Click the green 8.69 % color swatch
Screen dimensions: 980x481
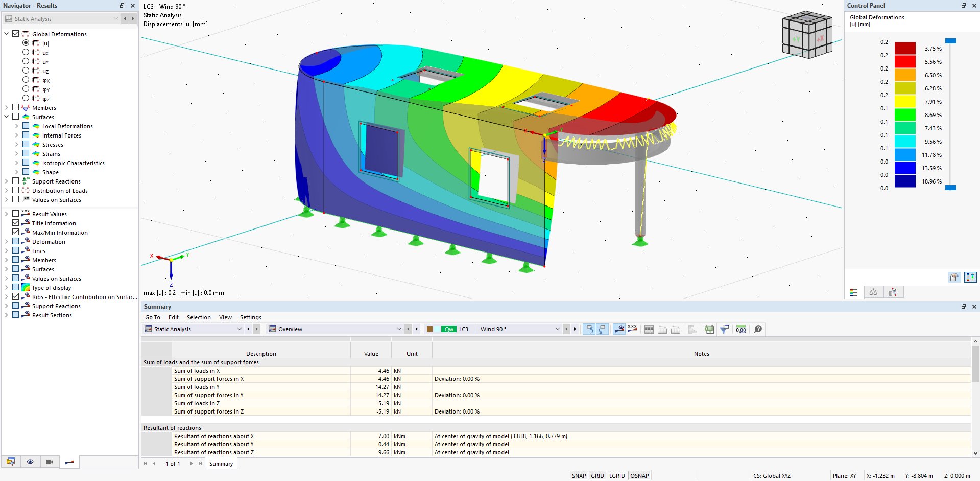tap(905, 114)
